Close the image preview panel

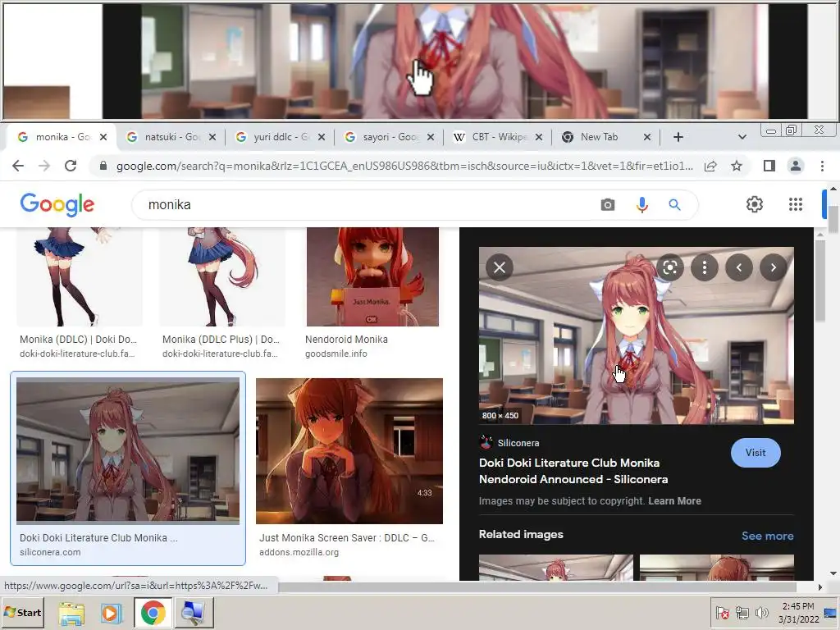(x=500, y=267)
